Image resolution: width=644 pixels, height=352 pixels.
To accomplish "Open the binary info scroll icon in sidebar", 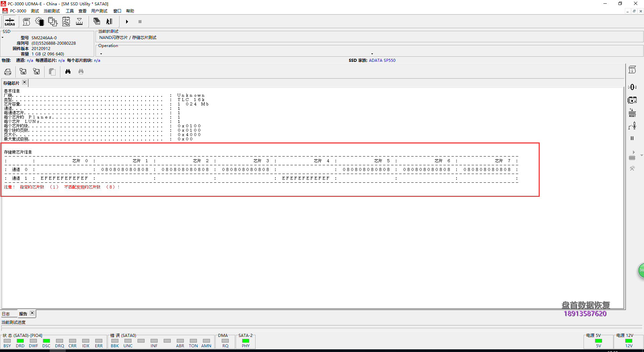I will point(632,70).
